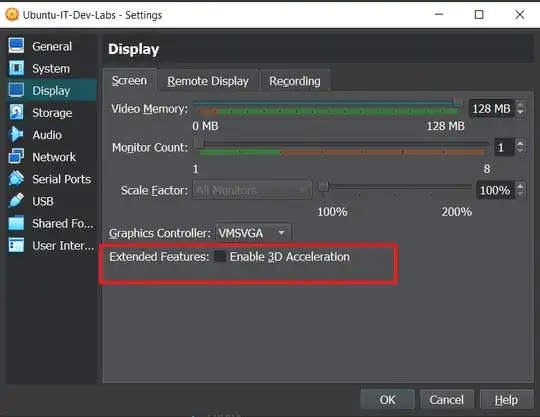Click the Scale Factor slider handle
Screen dimensions: 540x417
[323, 186]
